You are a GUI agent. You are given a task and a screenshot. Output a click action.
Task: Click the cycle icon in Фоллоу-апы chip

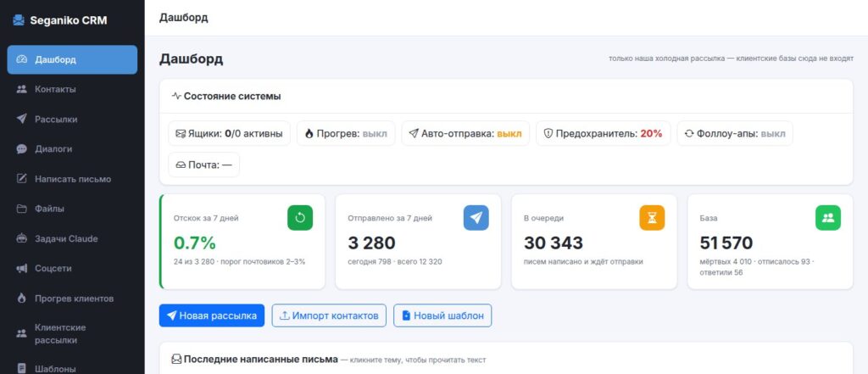point(689,133)
